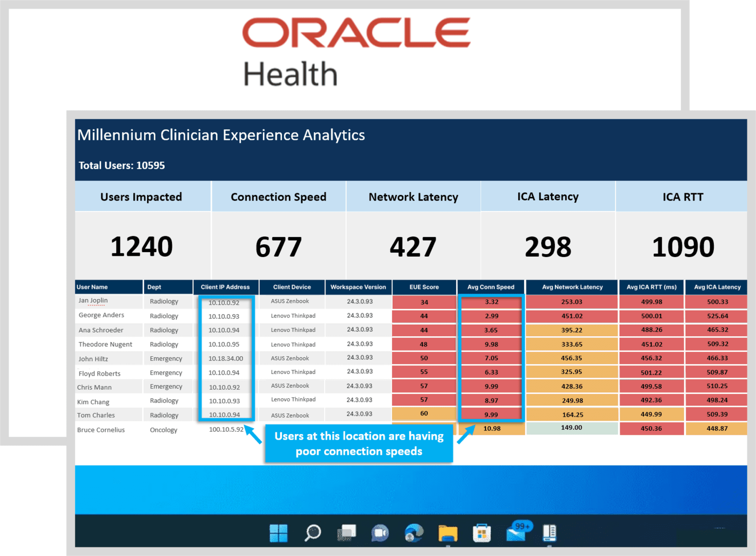Open Task View from the taskbar
The image size is (756, 556).
pos(346,533)
